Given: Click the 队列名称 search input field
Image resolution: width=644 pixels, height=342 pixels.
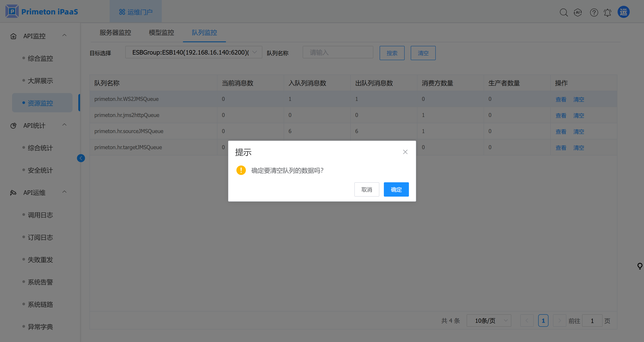Looking at the screenshot, I should [338, 52].
